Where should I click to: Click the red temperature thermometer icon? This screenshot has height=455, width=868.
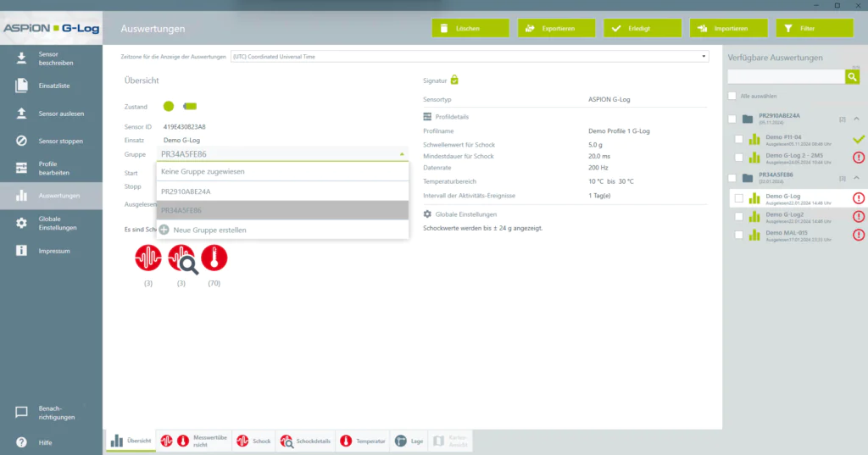[214, 258]
